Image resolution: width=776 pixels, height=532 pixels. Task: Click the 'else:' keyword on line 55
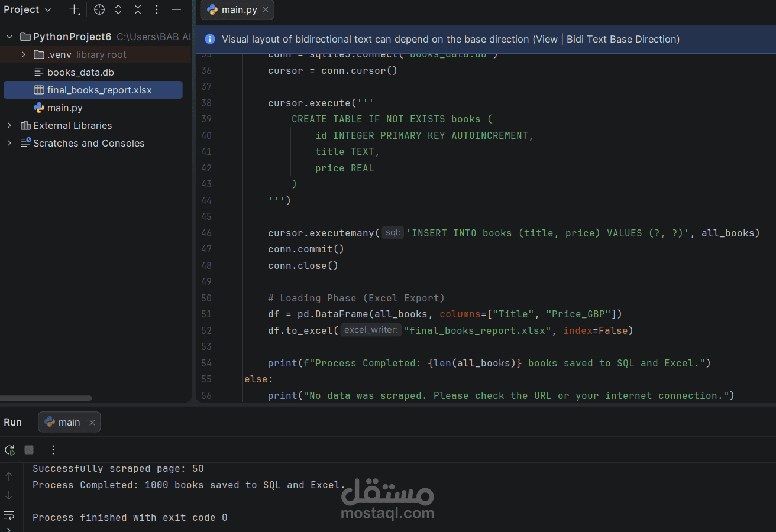click(258, 379)
